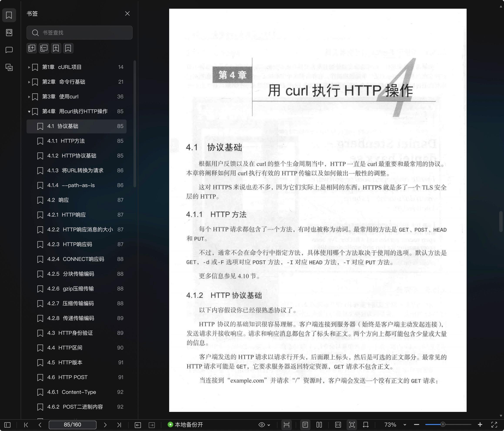The height and width of the screenshot is (431, 504).
Task: Go to 4.2.1 HTTP响应 bookmark
Action: (x=76, y=215)
